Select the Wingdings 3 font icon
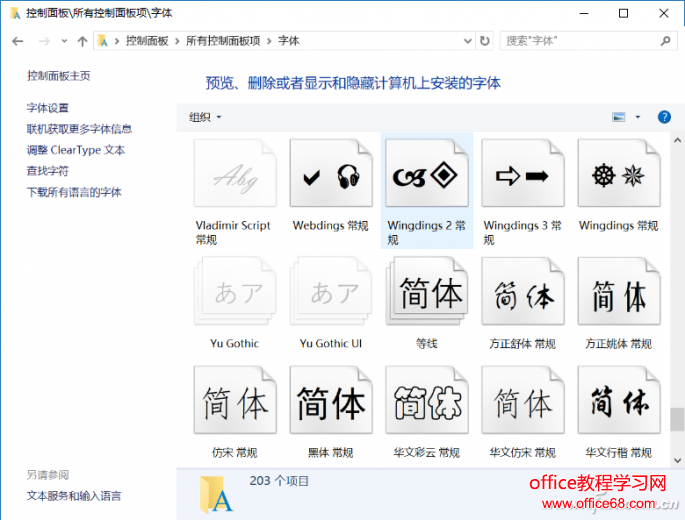 (x=523, y=173)
